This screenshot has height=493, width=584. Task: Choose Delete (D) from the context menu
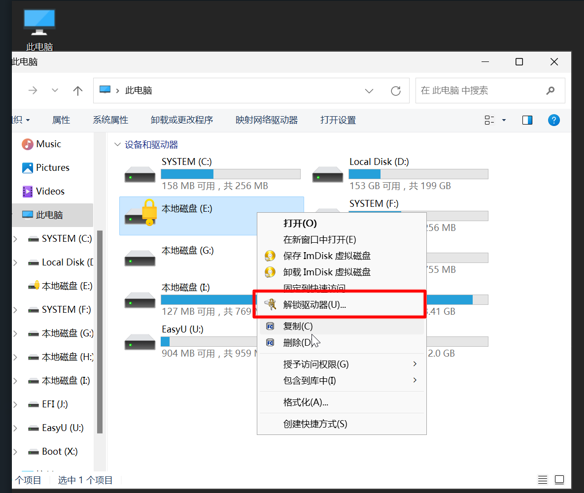pyautogui.click(x=342, y=342)
